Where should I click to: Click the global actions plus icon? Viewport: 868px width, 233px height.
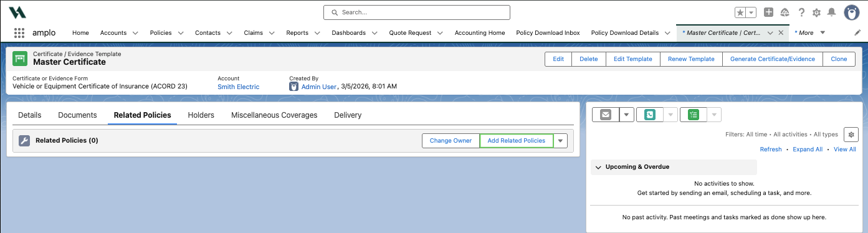tap(769, 12)
